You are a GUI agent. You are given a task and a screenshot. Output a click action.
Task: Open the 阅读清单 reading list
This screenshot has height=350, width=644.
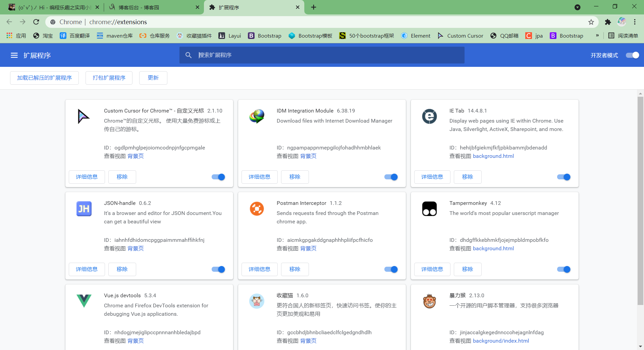click(x=623, y=36)
